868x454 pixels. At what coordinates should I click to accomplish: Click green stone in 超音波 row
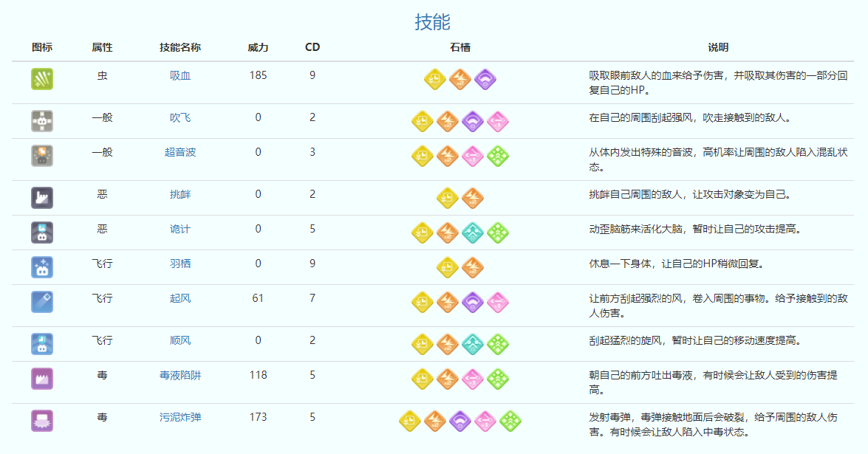tap(498, 156)
